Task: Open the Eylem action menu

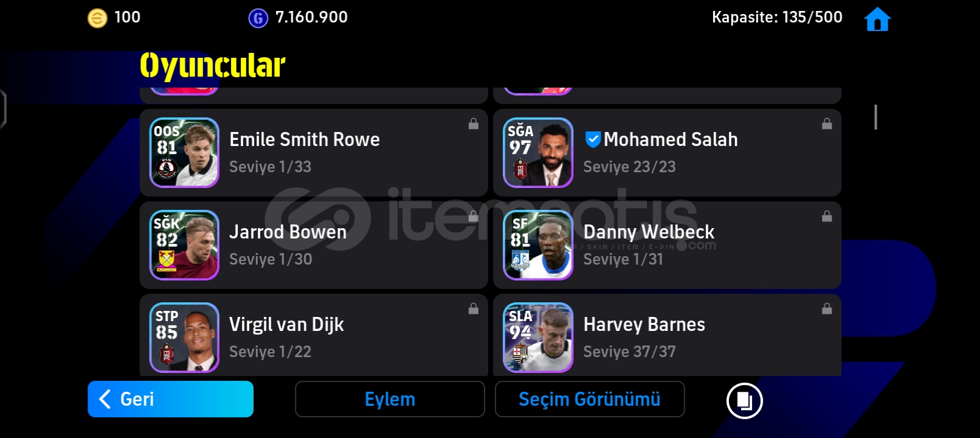Action: coord(390,399)
